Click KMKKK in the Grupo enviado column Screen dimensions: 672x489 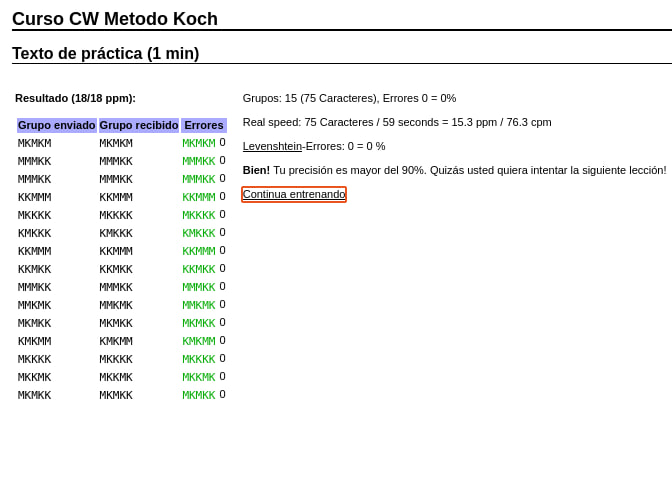coord(34,233)
